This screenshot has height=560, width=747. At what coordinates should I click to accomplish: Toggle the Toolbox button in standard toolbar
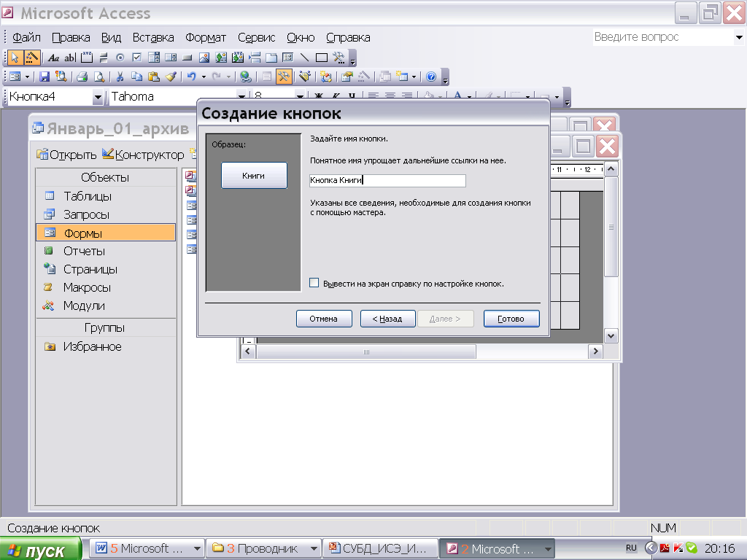[x=284, y=77]
